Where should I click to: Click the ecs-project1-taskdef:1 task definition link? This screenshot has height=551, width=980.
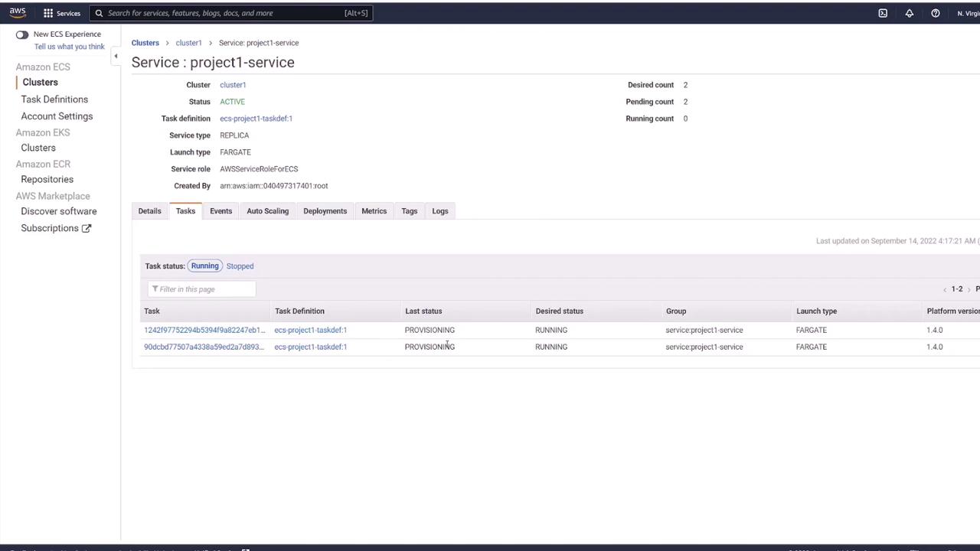(x=256, y=119)
